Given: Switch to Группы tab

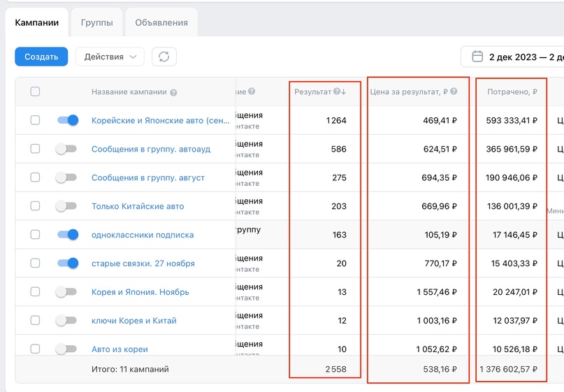Looking at the screenshot, I should (96, 22).
